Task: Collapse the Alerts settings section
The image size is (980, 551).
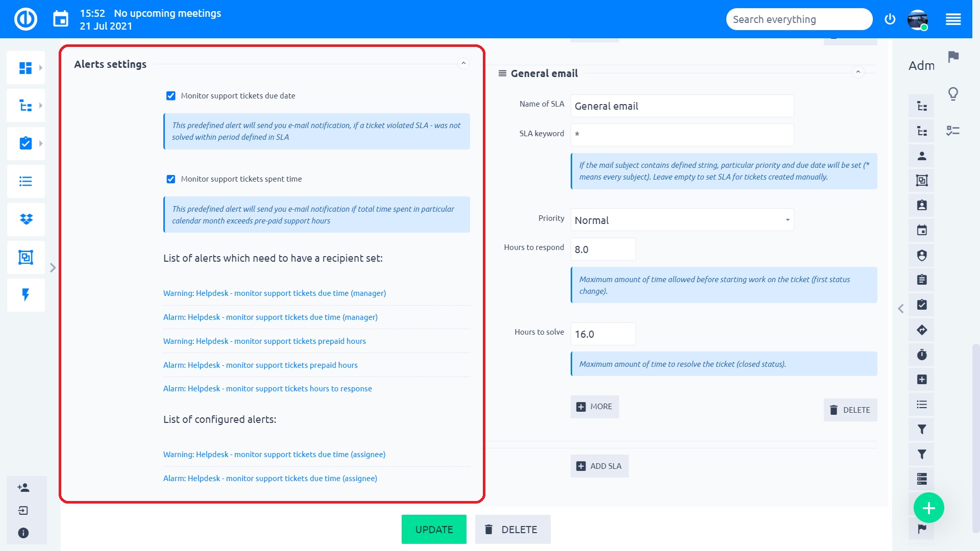Action: [463, 64]
